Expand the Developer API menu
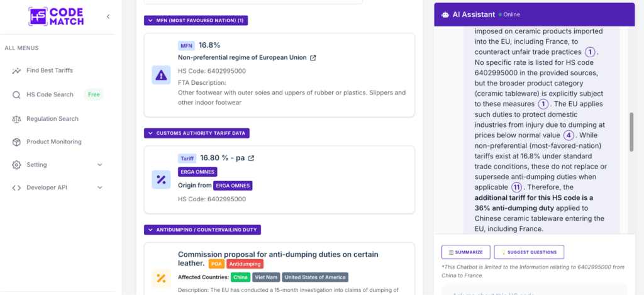 click(x=100, y=187)
